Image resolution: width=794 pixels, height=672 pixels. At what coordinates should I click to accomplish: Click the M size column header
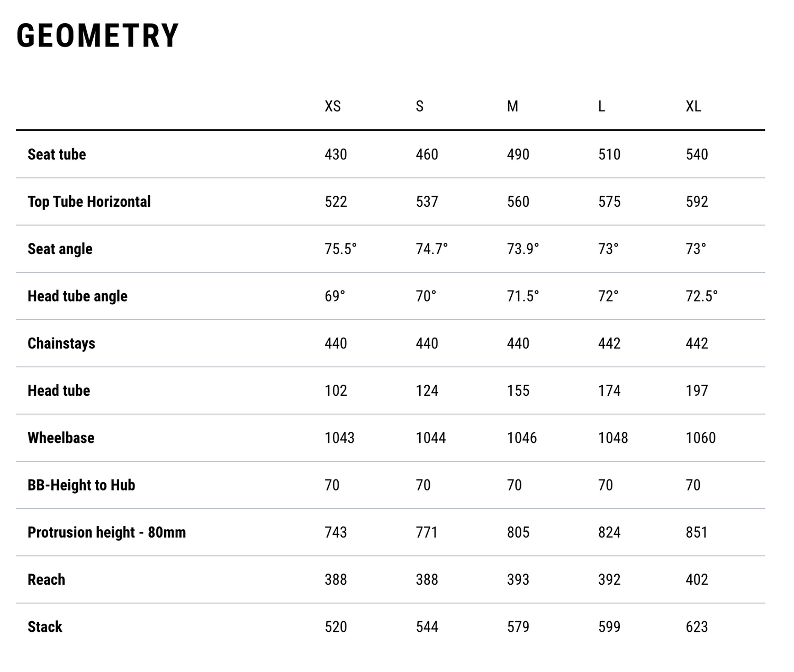(x=512, y=106)
